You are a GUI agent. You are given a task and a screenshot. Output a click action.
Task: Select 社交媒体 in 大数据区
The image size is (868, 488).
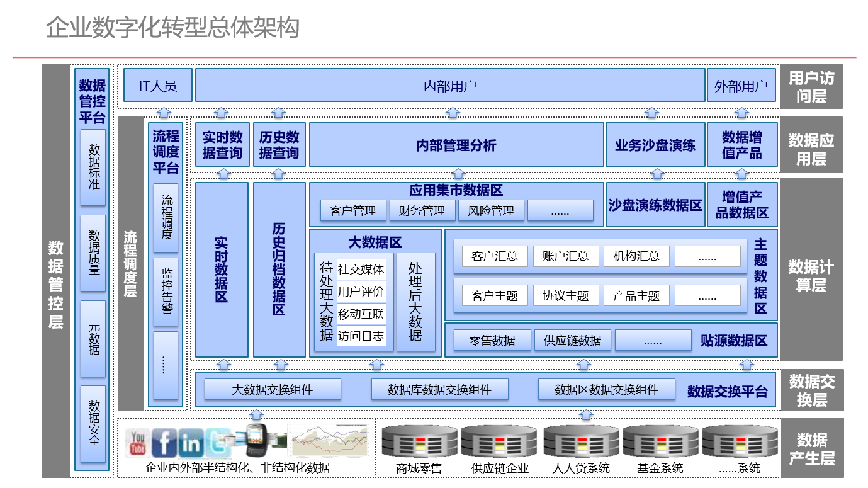[361, 270]
